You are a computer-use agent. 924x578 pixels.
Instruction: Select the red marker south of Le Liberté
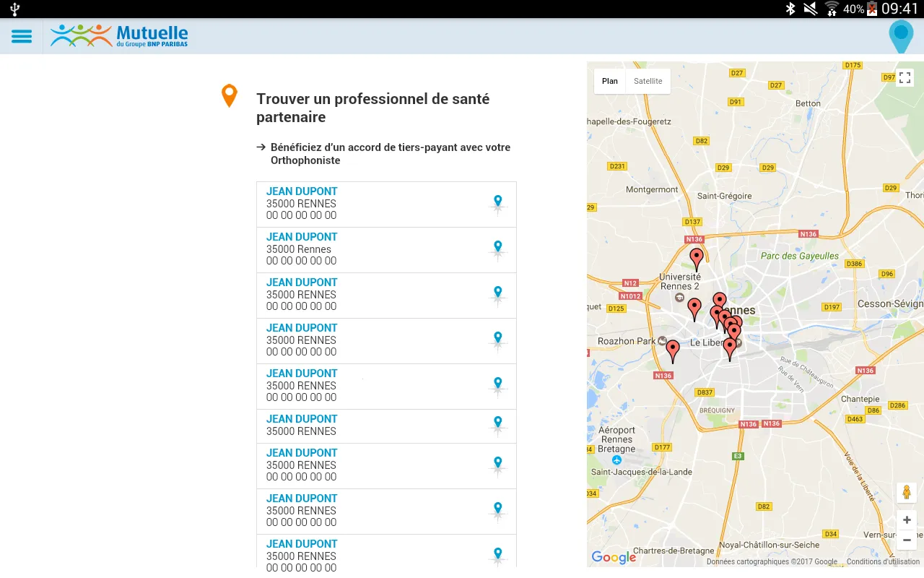click(730, 350)
